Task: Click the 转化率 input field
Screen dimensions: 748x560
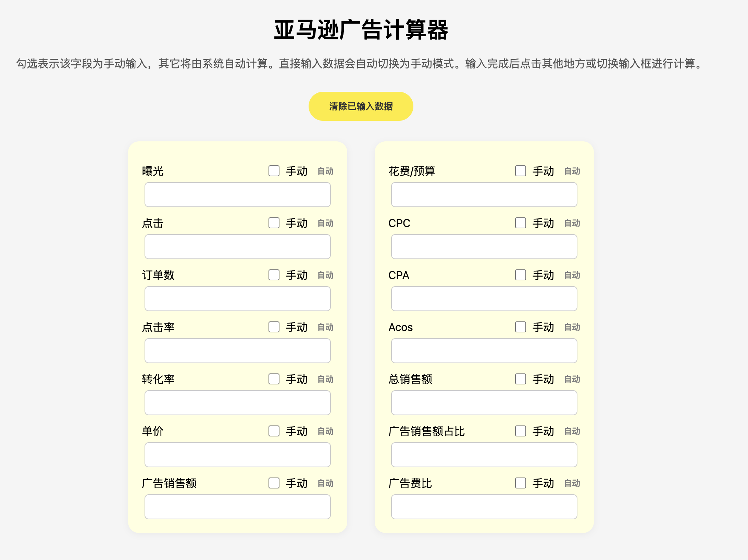Action: click(238, 403)
